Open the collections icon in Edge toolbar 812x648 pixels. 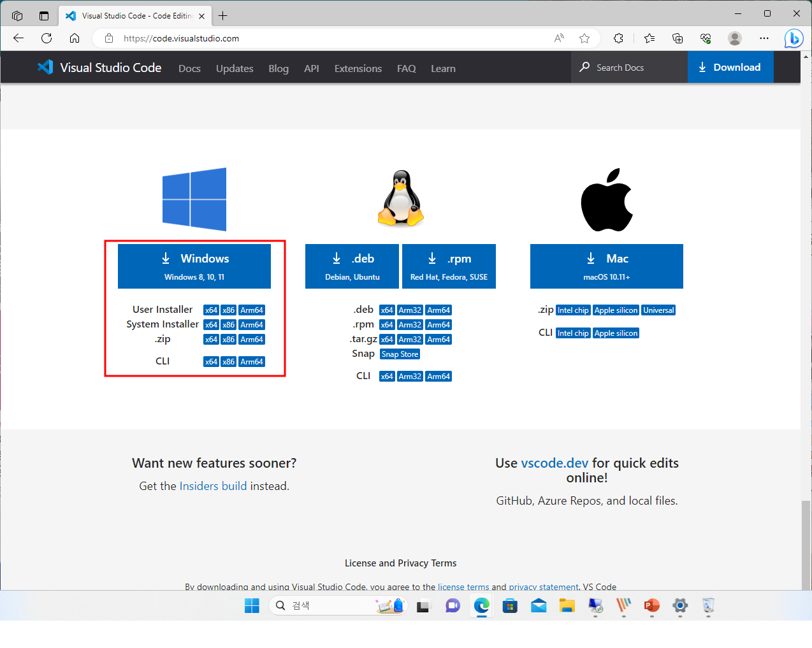[x=678, y=38]
